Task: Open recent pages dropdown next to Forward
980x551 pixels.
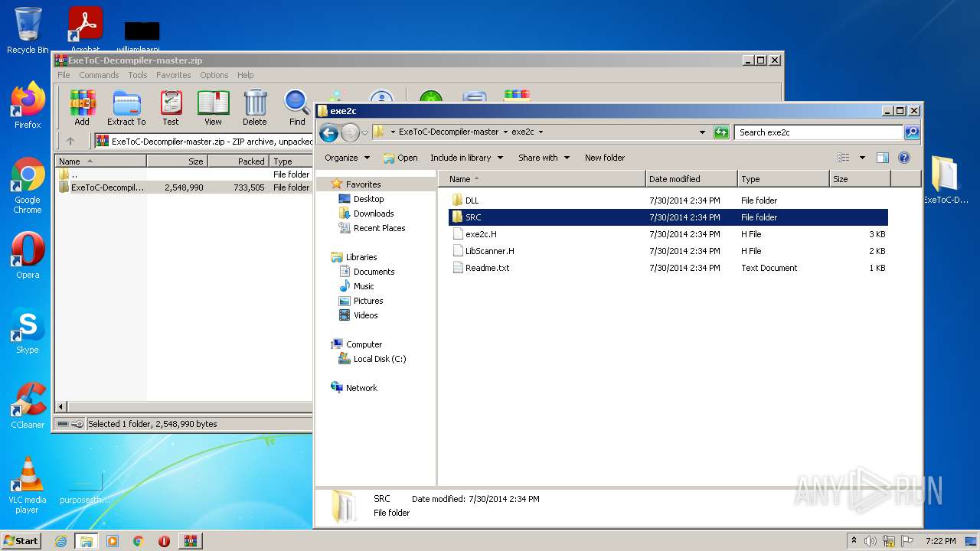Action: (364, 132)
